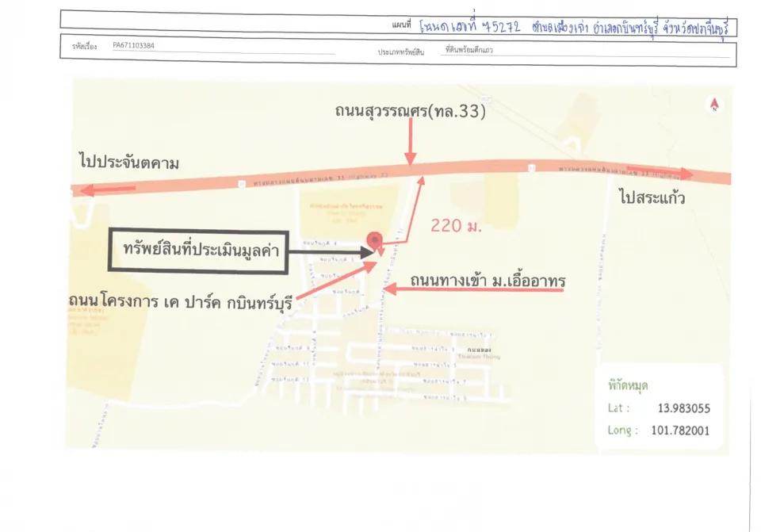Click the red location pin on the map
761x532 pixels.
[374, 241]
